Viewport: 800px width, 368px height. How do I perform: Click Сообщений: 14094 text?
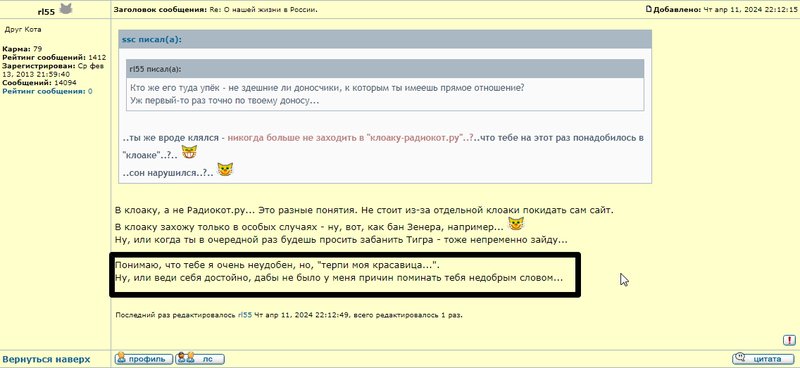39,83
